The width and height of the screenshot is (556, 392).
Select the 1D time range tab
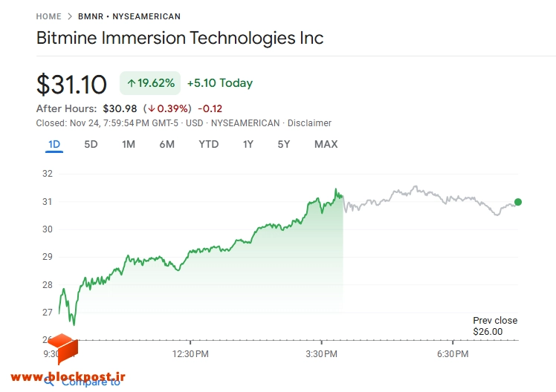coord(54,145)
